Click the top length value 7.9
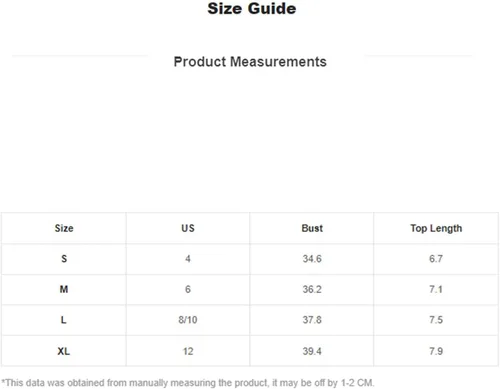Screen dimensions: 500x389 tap(436, 351)
